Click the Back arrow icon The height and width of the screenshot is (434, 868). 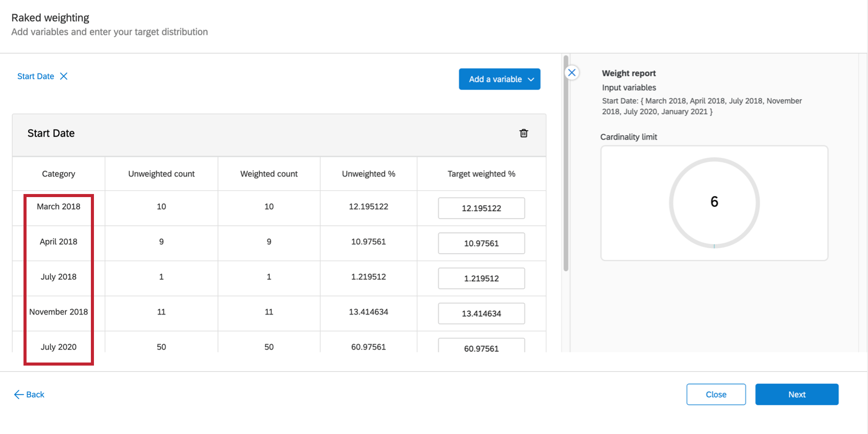coord(19,394)
